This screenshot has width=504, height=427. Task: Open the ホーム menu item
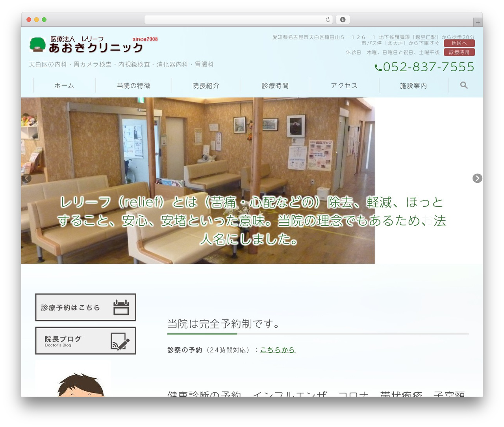(x=64, y=85)
